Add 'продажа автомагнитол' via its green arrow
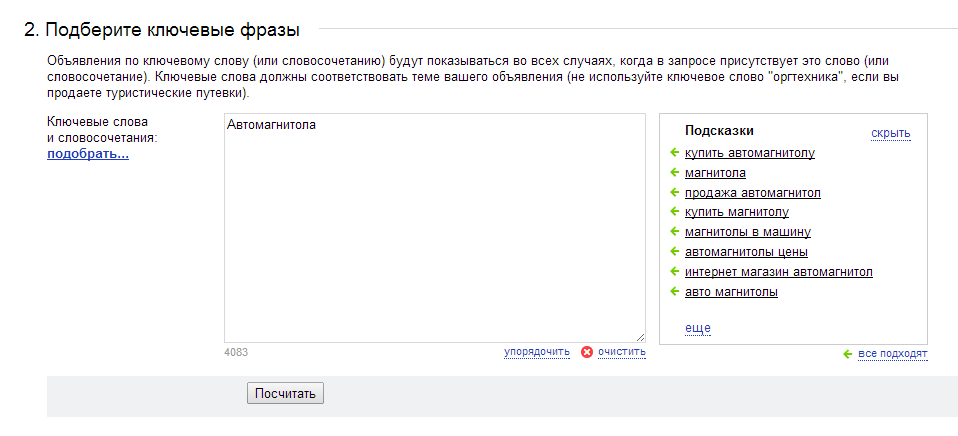Image resolution: width=958 pixels, height=436 pixels. point(675,192)
